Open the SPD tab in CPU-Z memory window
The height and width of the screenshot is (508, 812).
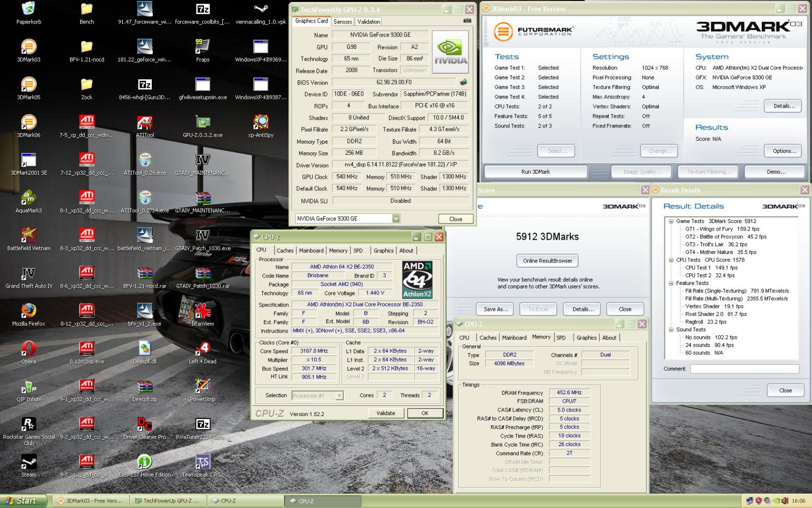561,338
